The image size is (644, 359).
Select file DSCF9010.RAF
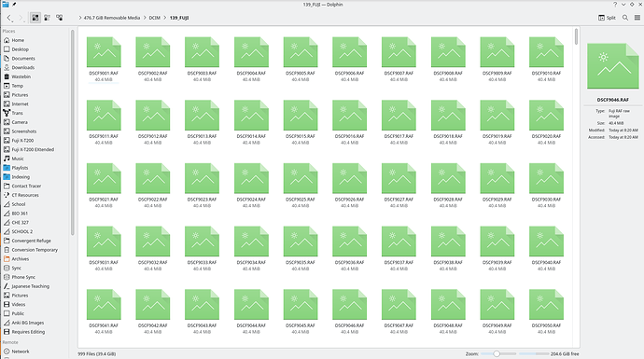[x=546, y=59]
